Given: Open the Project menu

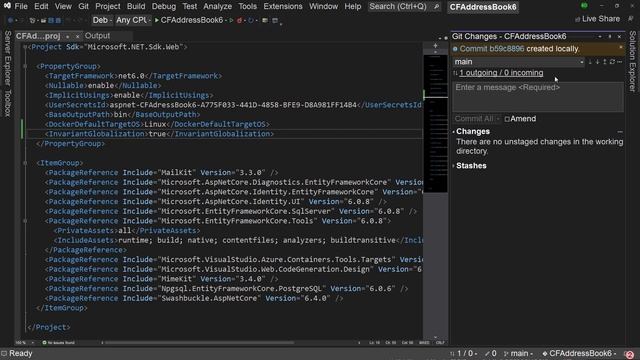Looking at the screenshot, I should tap(108, 7).
